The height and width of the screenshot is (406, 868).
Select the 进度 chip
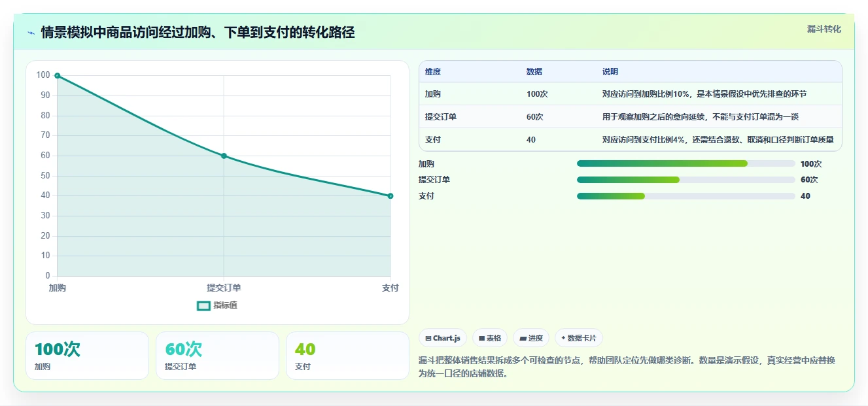click(x=531, y=338)
